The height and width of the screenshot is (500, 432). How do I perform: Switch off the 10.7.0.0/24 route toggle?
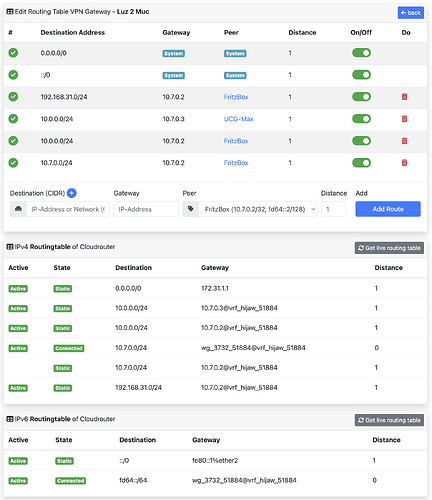tap(361, 163)
